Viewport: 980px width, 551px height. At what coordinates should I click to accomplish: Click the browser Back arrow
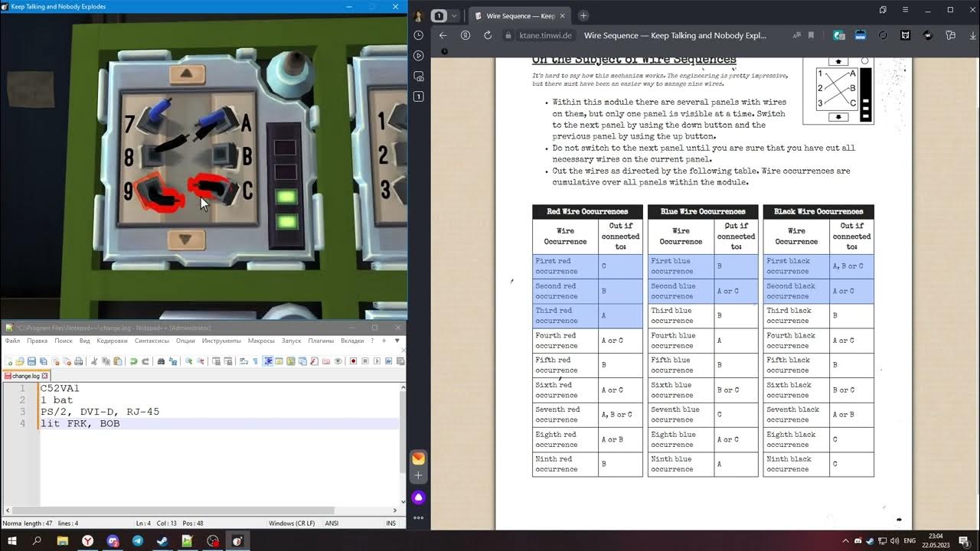click(443, 35)
